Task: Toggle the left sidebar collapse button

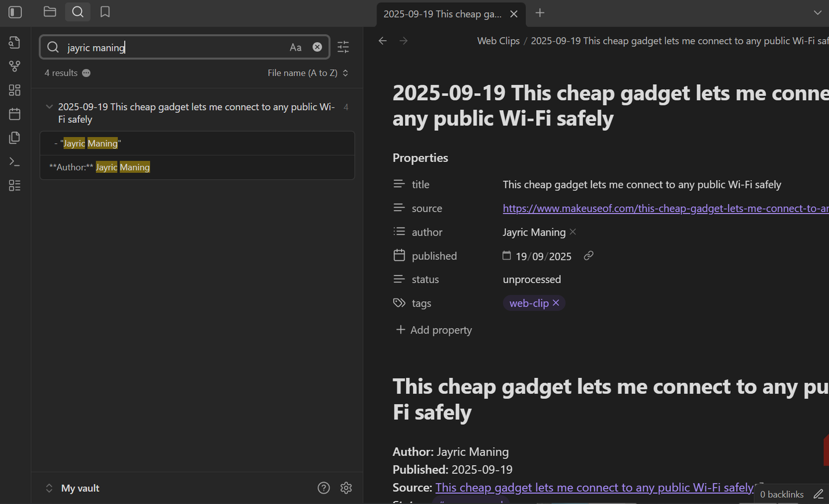Action: tap(15, 12)
